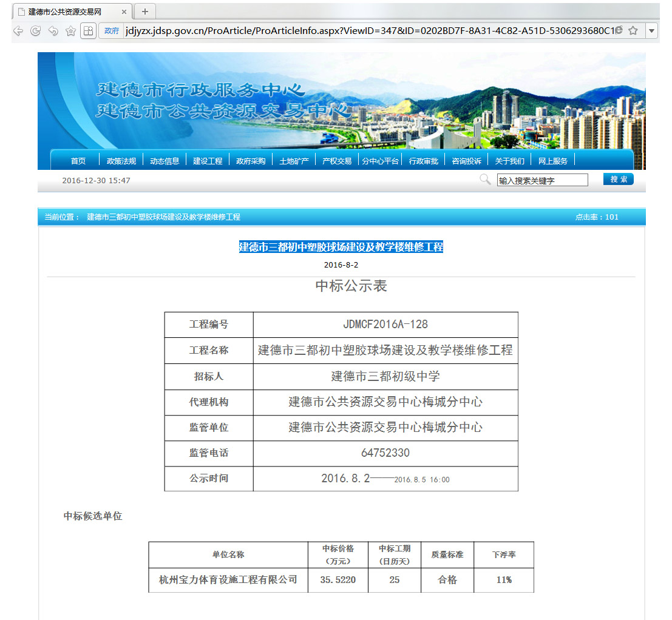Click the magnifying glass search icon
The width and height of the screenshot is (672, 620).
pyautogui.click(x=485, y=180)
